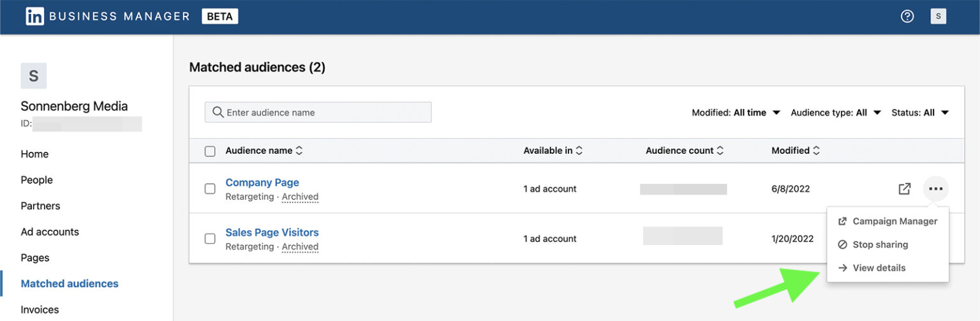Open the profile avatar in header

939,17
